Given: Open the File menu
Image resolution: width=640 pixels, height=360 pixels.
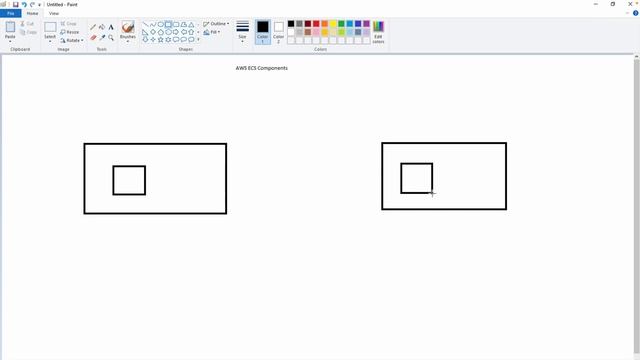Looking at the screenshot, I should (11, 13).
